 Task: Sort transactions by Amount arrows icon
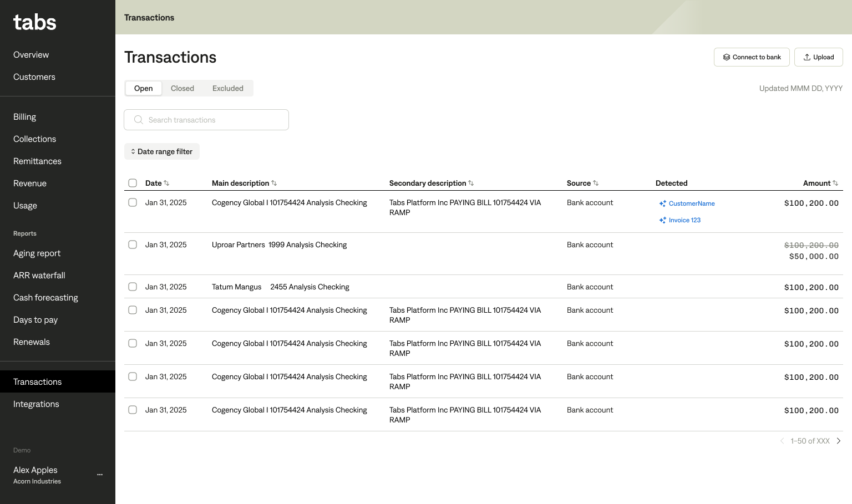(835, 183)
